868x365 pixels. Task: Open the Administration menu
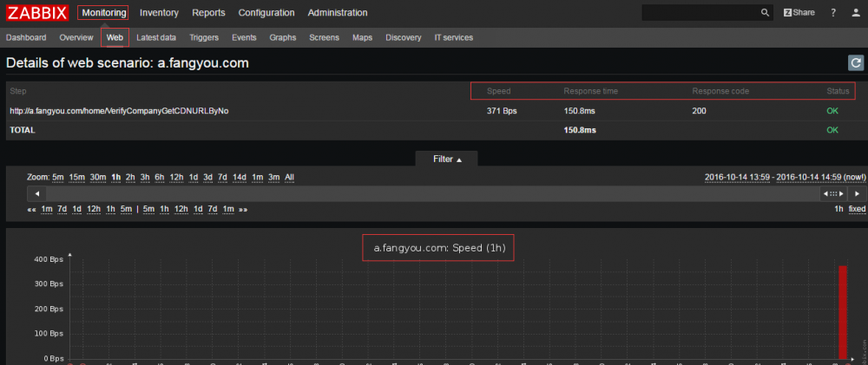pyautogui.click(x=337, y=13)
